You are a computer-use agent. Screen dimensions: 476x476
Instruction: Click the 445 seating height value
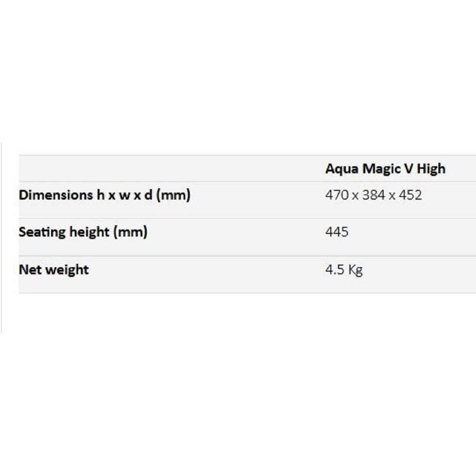337,232
